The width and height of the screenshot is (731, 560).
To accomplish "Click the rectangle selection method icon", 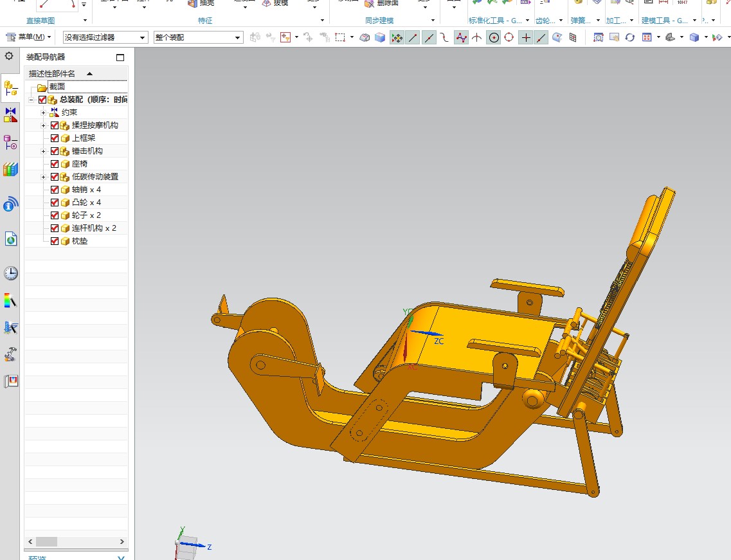I will [x=340, y=37].
